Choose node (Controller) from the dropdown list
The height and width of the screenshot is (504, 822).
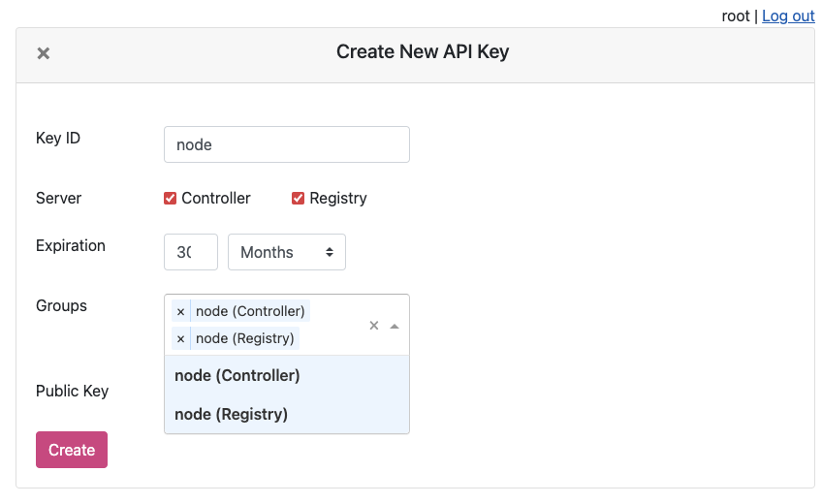point(237,375)
